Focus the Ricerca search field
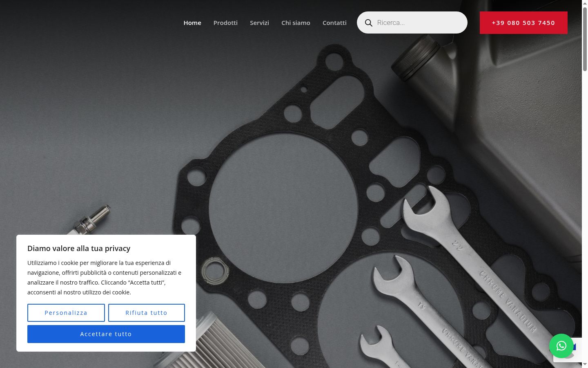The width and height of the screenshot is (588, 368). pos(412,22)
